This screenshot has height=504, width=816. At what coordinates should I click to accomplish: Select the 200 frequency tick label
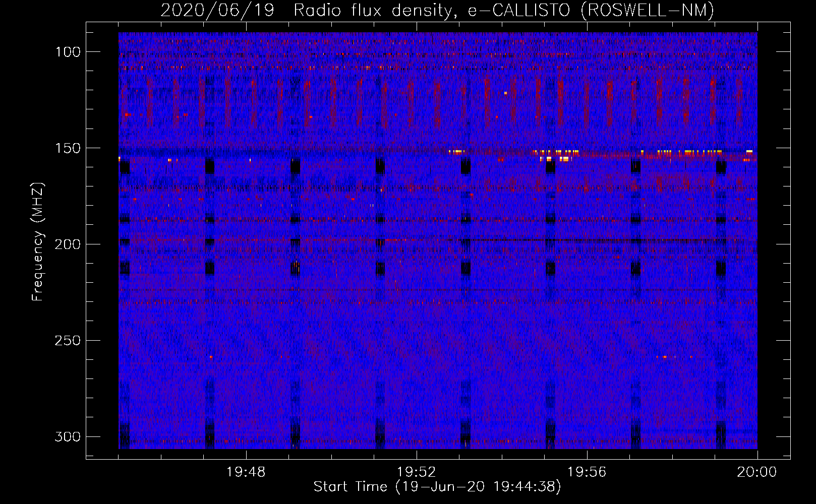(x=68, y=244)
